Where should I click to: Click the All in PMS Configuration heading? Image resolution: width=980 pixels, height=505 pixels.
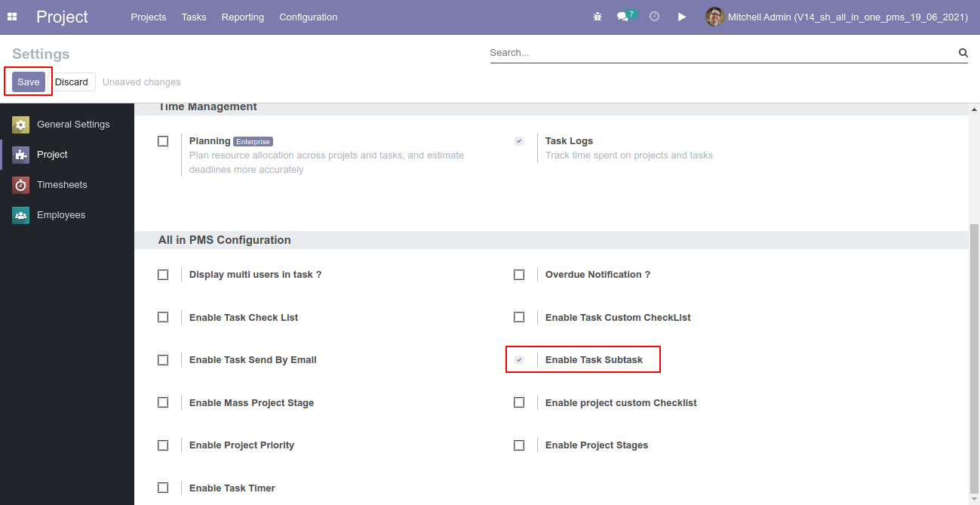224,240
